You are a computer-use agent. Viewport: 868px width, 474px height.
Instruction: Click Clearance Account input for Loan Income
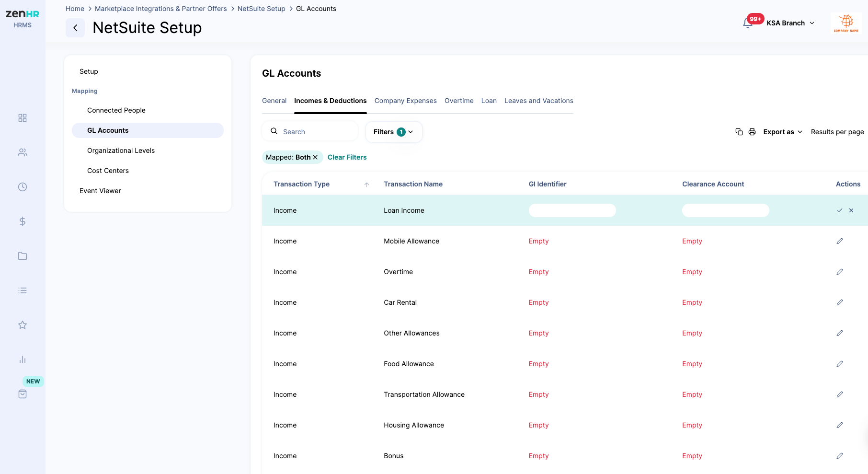point(725,210)
